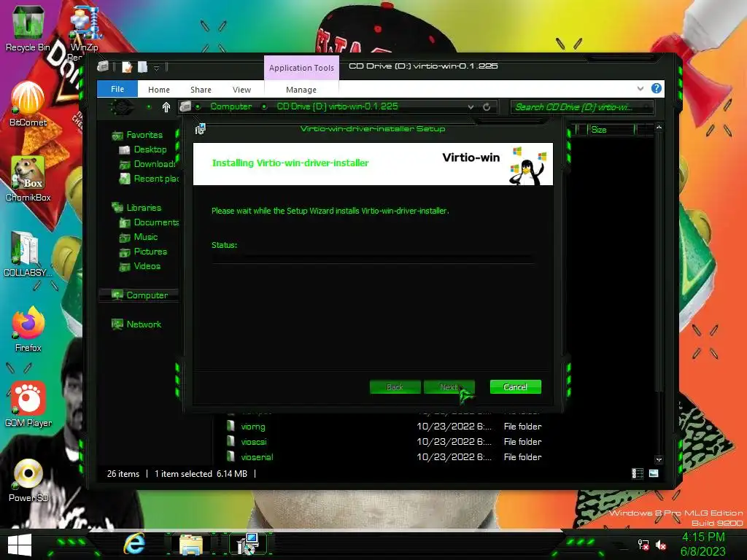Open File Explorer taskbar icon

click(x=191, y=544)
